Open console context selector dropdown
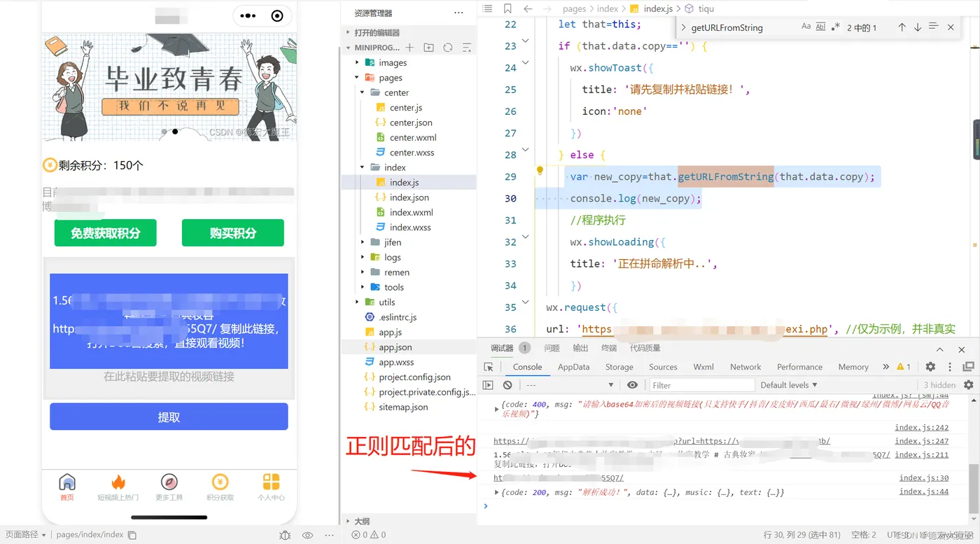The width and height of the screenshot is (980, 544). click(570, 385)
